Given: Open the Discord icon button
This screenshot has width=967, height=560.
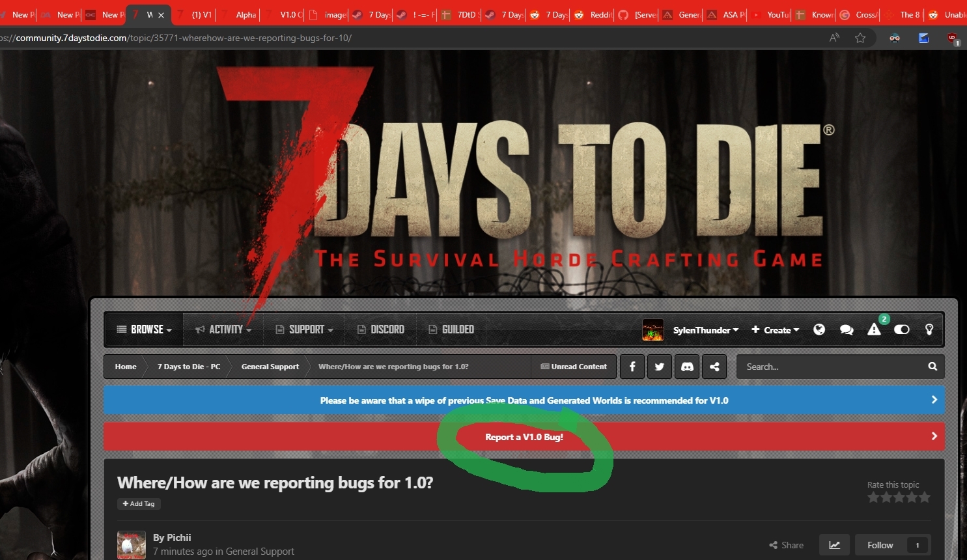Looking at the screenshot, I should 687,367.
